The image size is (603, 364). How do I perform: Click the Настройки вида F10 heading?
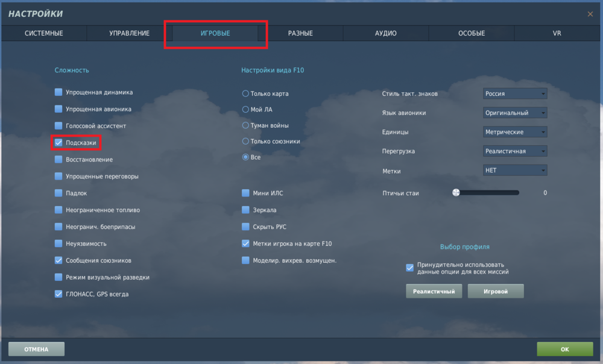pyautogui.click(x=273, y=71)
